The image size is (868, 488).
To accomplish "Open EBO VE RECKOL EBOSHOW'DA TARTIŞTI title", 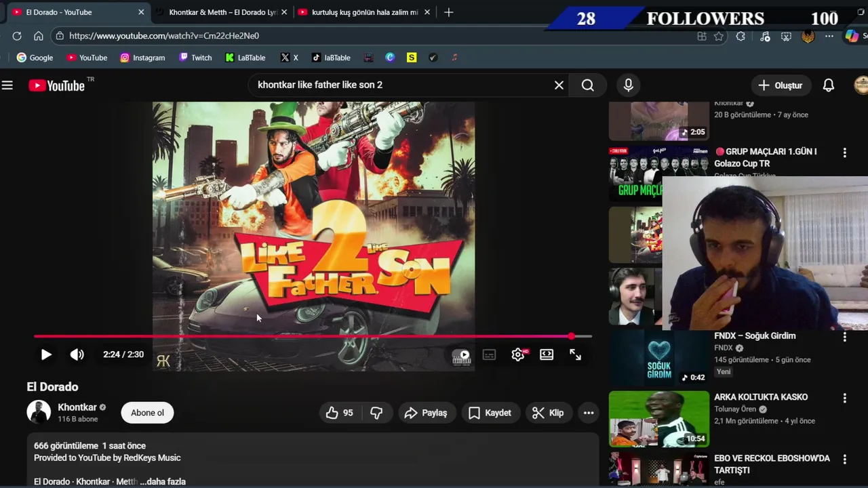I will pos(772,464).
